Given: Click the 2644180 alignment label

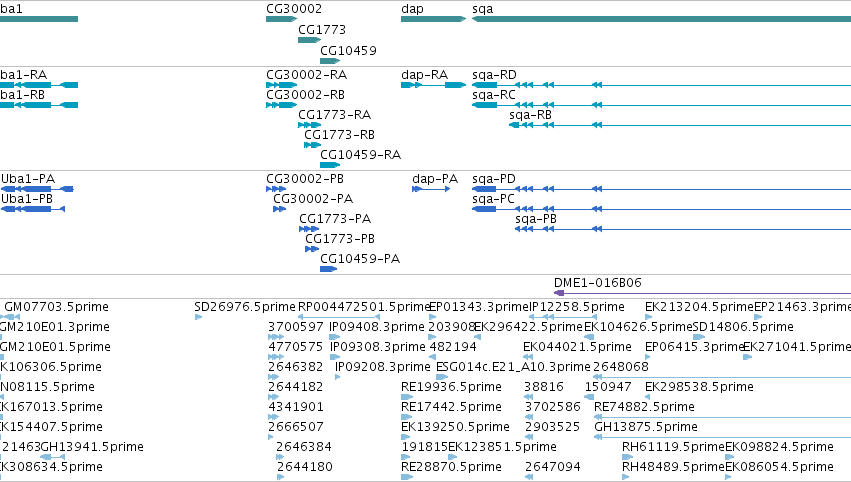Looking at the screenshot, I should point(304,468).
